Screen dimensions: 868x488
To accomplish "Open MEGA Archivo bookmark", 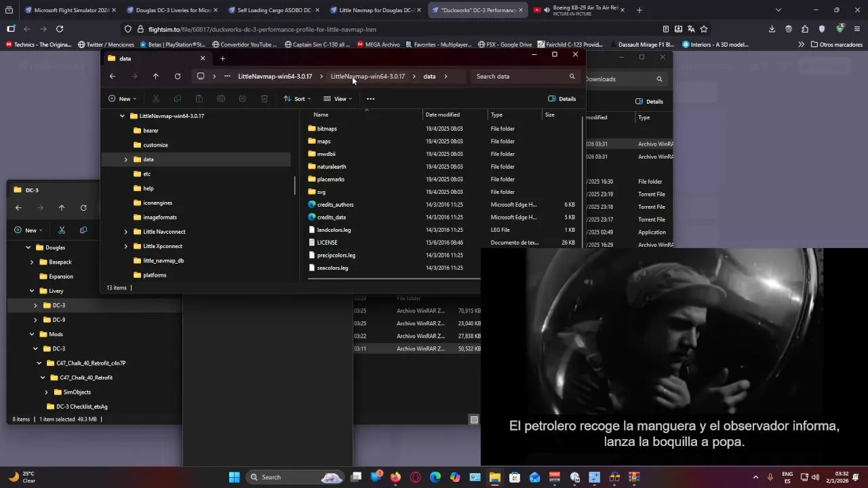I will point(378,45).
